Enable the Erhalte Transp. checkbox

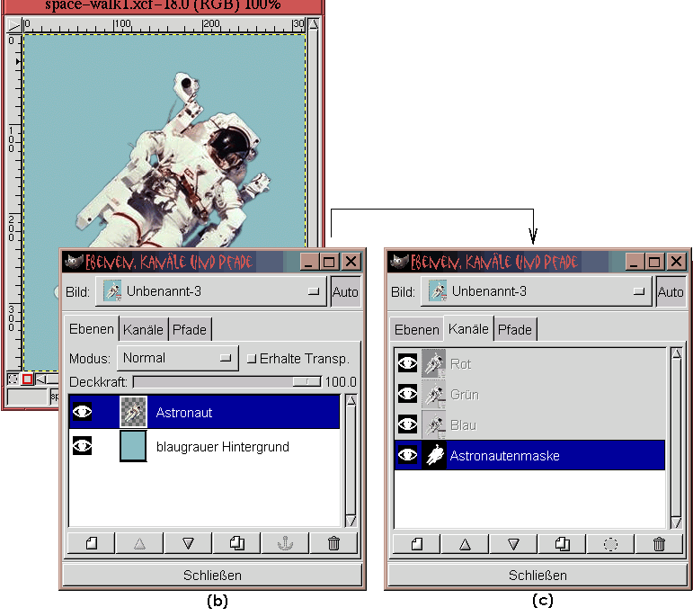tap(252, 358)
